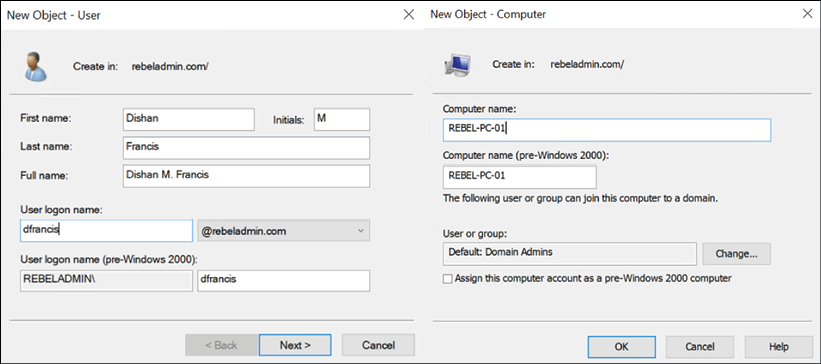Open the @rebeladmin.com domain suffix dropdown
821x364 pixels.
click(283, 231)
